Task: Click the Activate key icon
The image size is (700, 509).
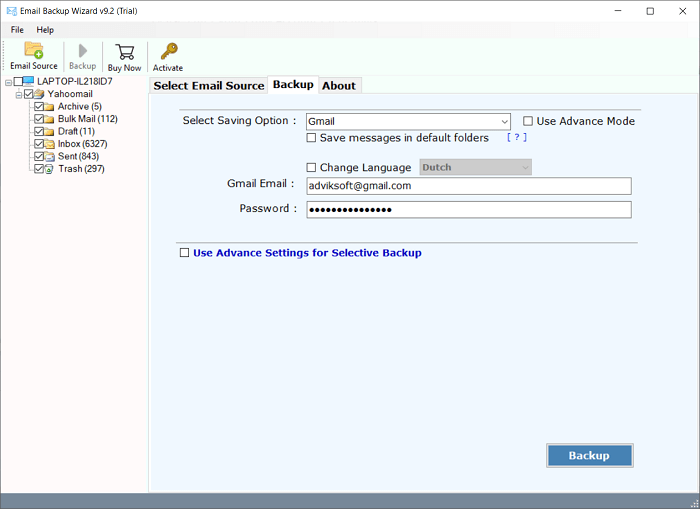Action: point(169,51)
